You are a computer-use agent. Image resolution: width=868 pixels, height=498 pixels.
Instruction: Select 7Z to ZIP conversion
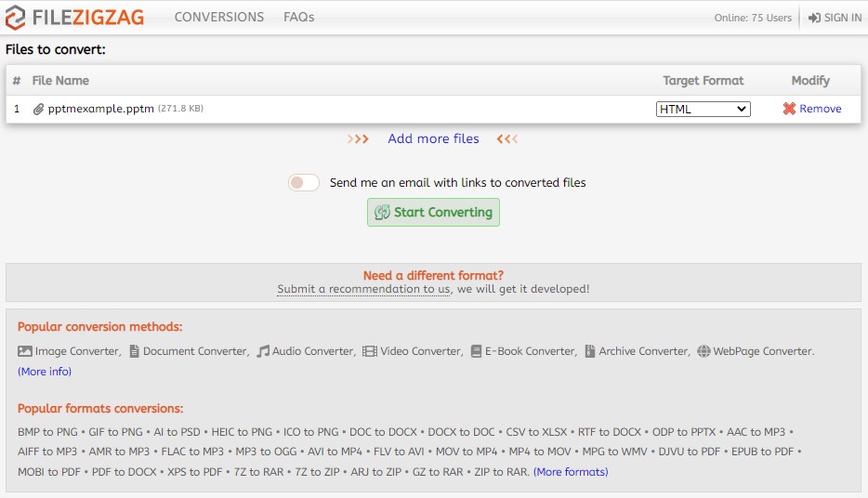click(x=317, y=471)
